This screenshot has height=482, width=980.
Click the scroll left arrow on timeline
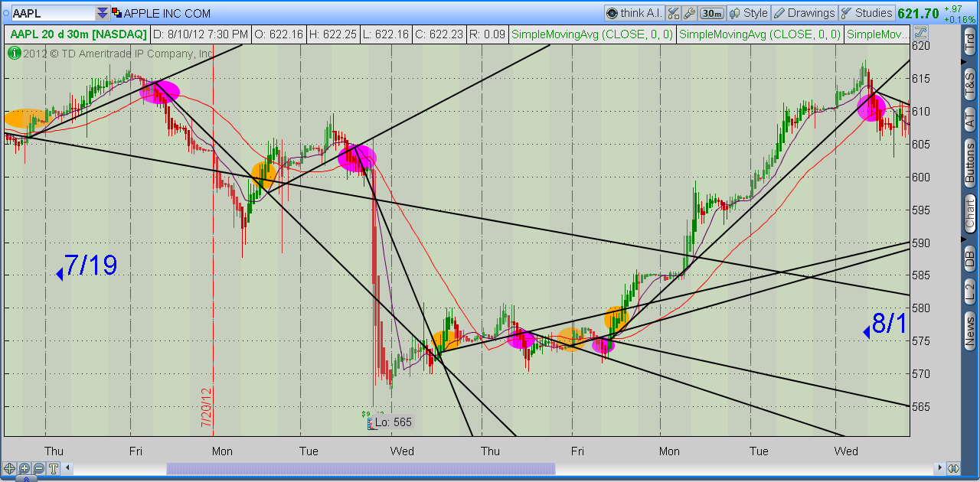pos(67,468)
